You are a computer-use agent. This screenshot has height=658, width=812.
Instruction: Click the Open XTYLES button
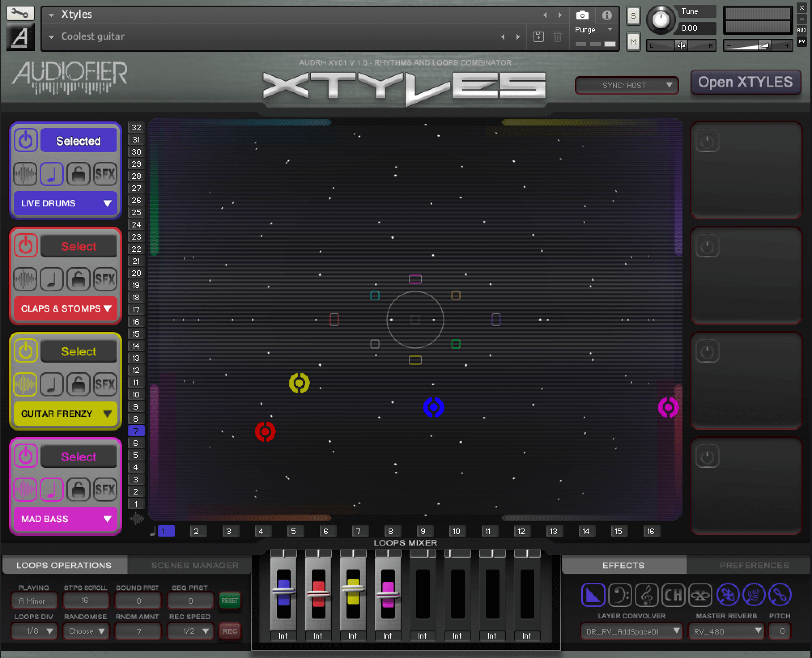coord(745,82)
